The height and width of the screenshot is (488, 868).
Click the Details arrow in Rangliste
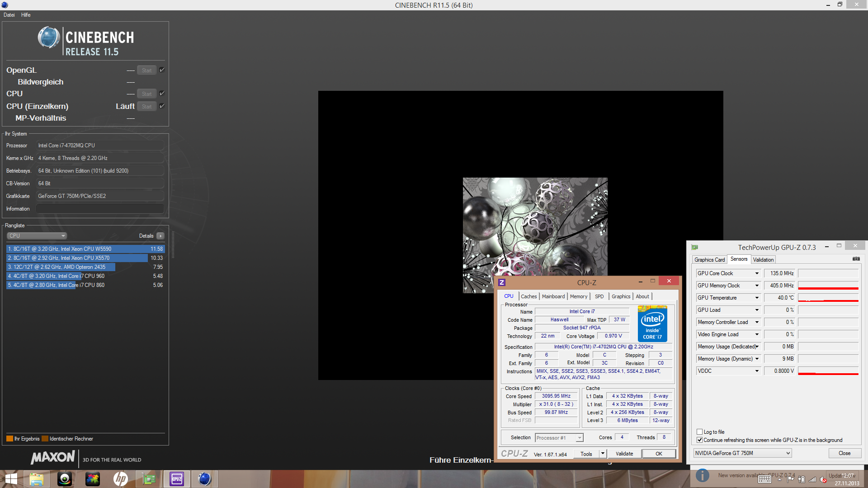tap(160, 236)
